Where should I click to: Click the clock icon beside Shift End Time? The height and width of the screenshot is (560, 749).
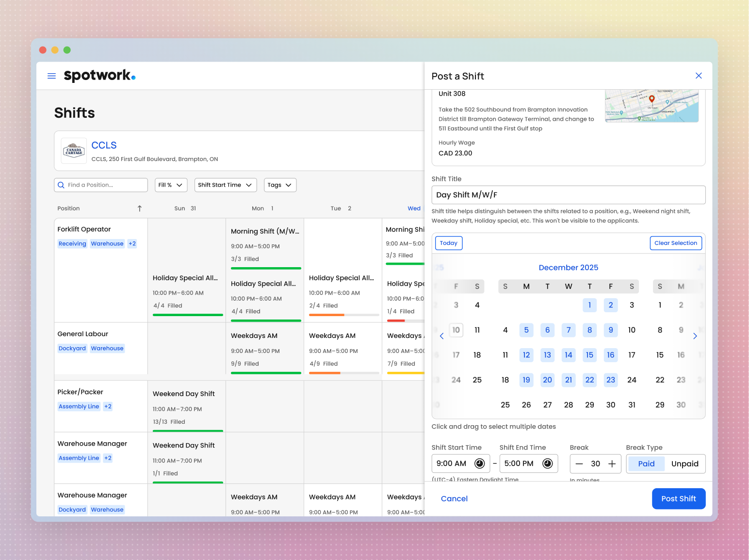(548, 463)
